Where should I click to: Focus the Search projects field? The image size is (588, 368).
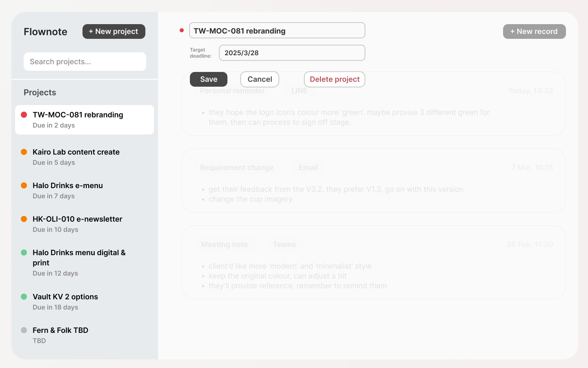pyautogui.click(x=85, y=62)
